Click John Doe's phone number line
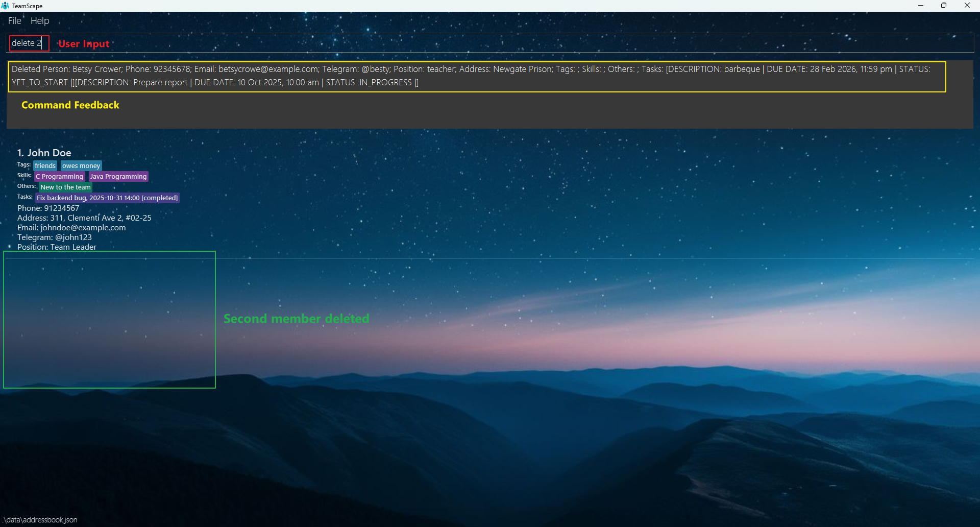The image size is (980, 527). [x=48, y=208]
